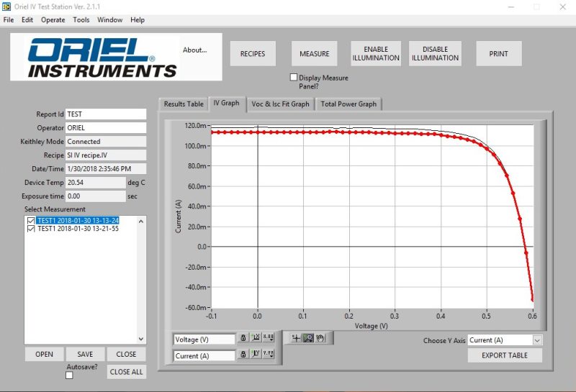
Task: Open the Operate menu
Action: [53, 20]
